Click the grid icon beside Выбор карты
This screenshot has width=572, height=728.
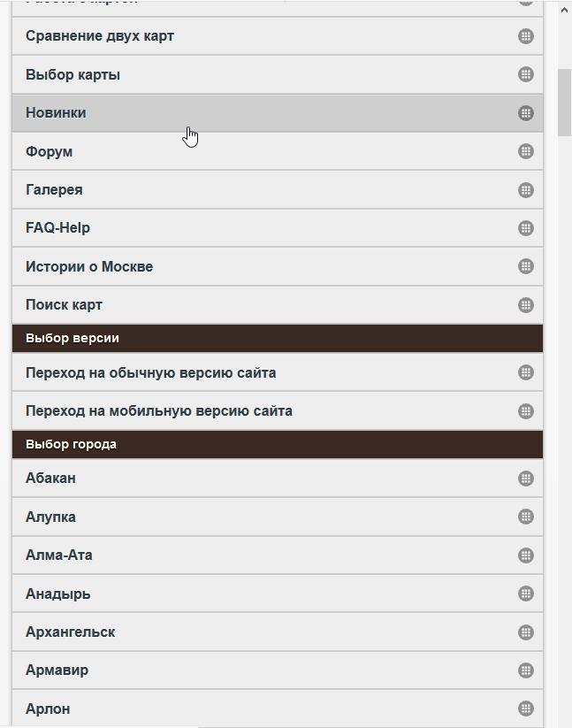pyautogui.click(x=526, y=74)
